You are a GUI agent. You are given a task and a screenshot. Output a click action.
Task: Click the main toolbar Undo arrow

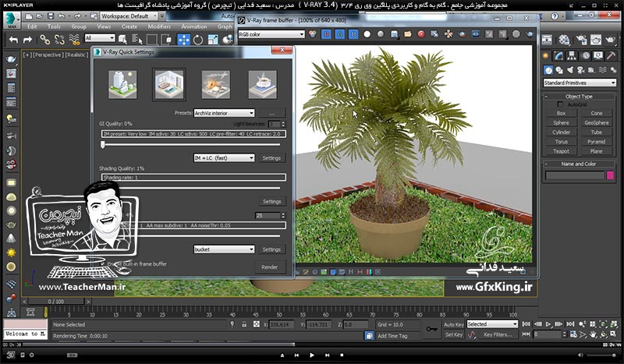pyautogui.click(x=13, y=40)
